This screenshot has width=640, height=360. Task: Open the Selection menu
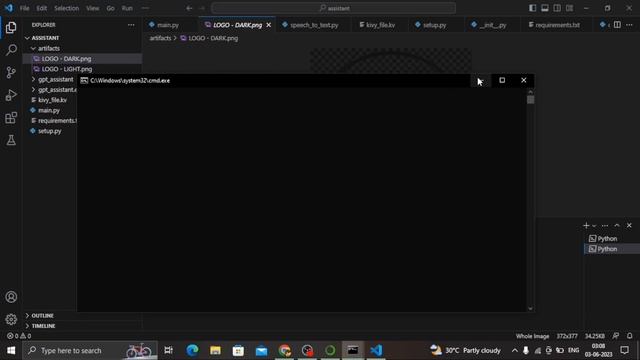[x=67, y=8]
